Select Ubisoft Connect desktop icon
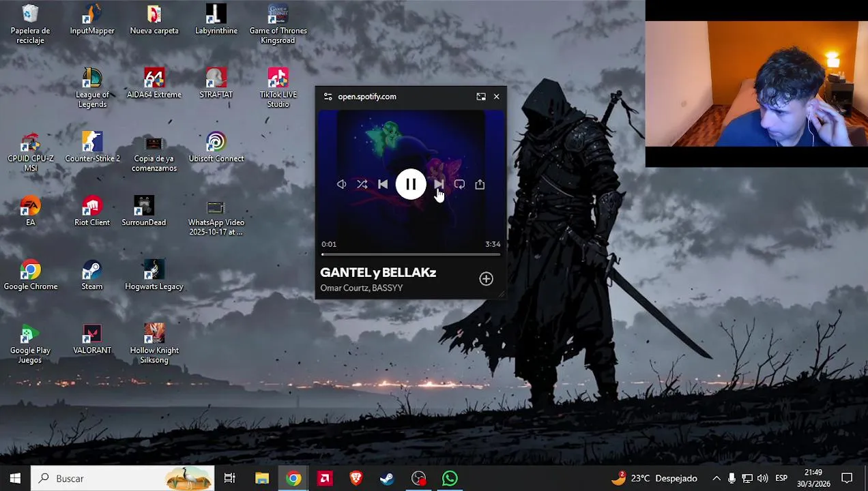The height and width of the screenshot is (491, 868). (x=216, y=147)
